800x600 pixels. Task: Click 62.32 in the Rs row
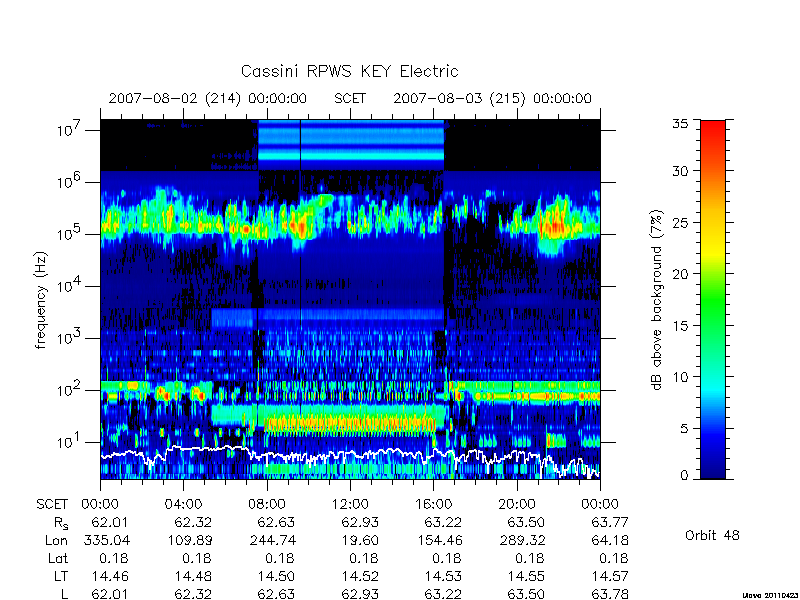pos(192,522)
